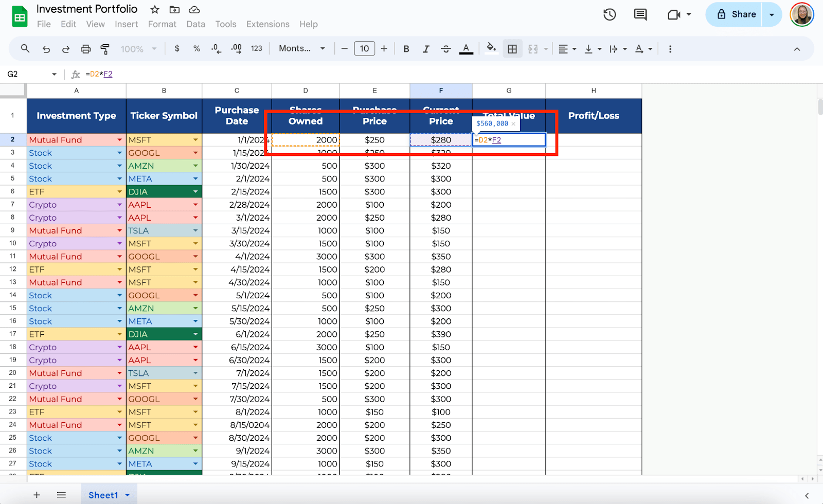Toggle italic formatting
Viewport: 823px width, 504px height.
click(x=426, y=49)
